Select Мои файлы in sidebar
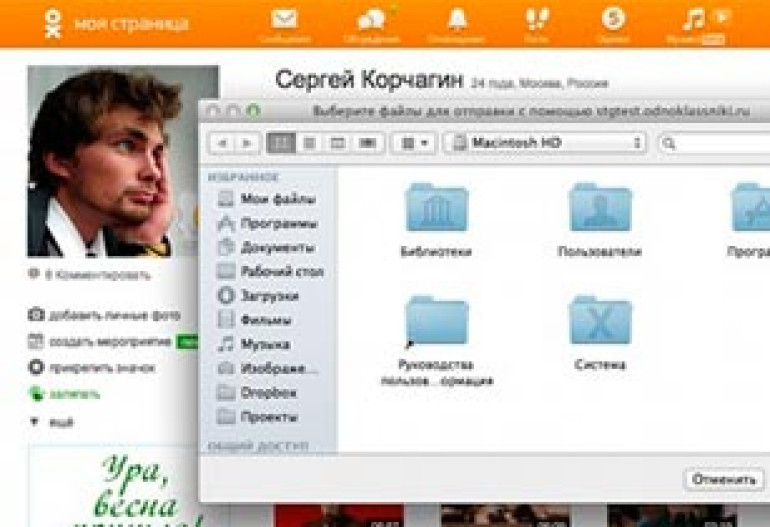 pos(267,199)
